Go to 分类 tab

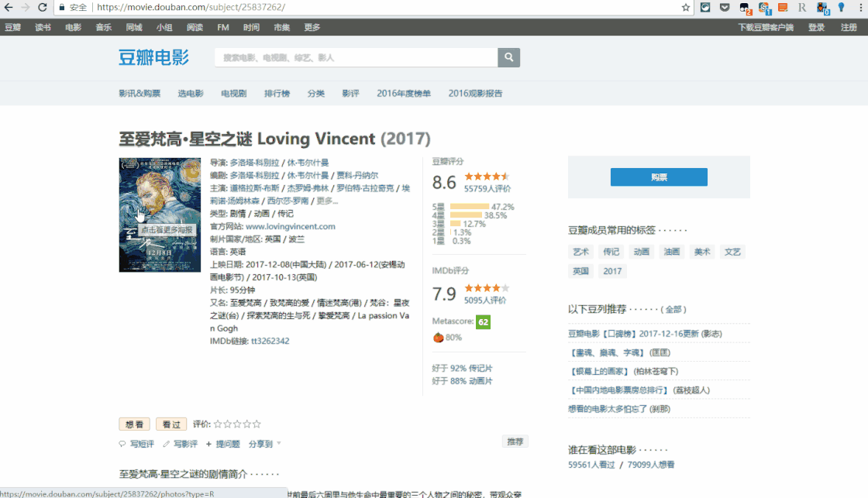tap(316, 94)
